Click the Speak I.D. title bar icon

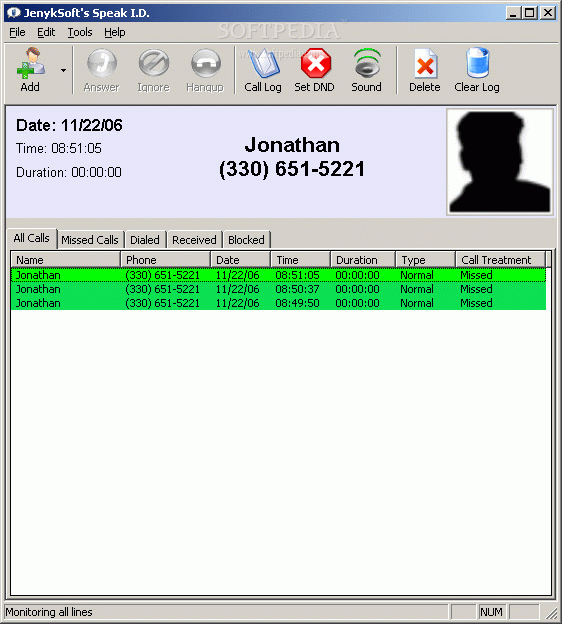(14, 13)
